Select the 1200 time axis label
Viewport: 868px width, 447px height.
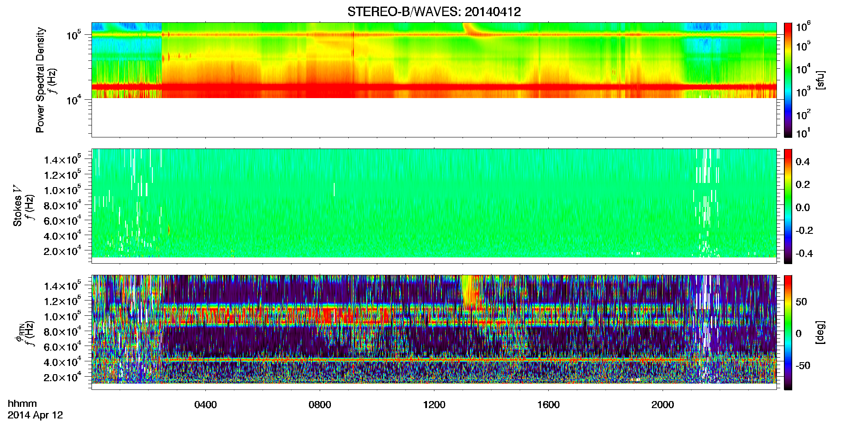coord(434,405)
